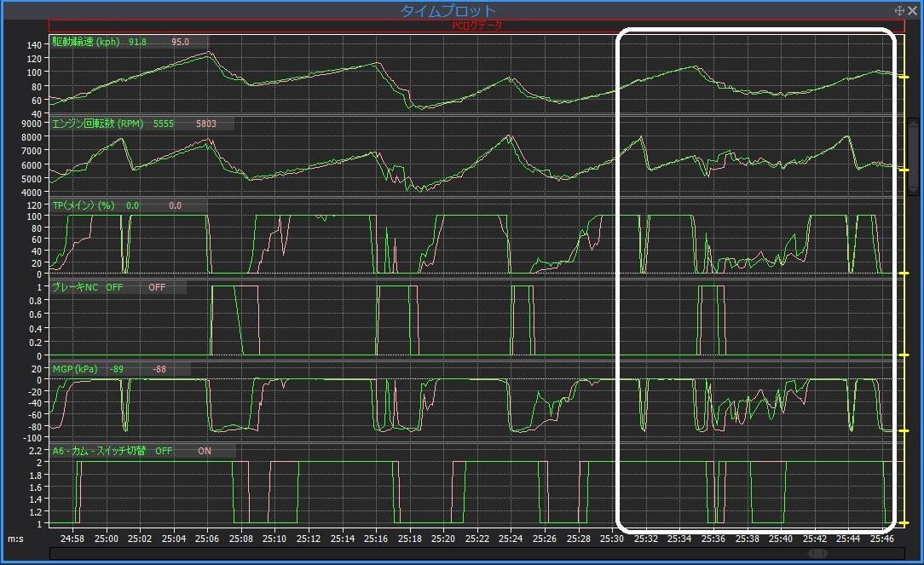The height and width of the screenshot is (565, 924).
Task: Click the 25:36 time axis label
Action: click(x=713, y=539)
